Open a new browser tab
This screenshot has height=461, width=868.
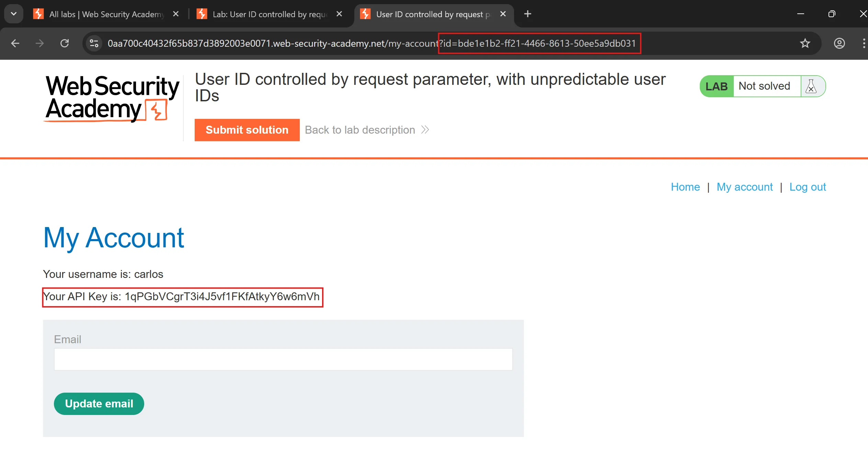pyautogui.click(x=528, y=14)
